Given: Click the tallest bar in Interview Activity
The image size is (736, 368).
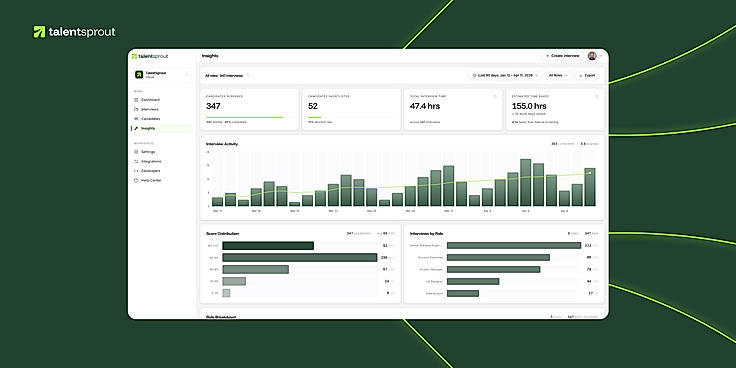Looking at the screenshot, I should coord(525,183).
